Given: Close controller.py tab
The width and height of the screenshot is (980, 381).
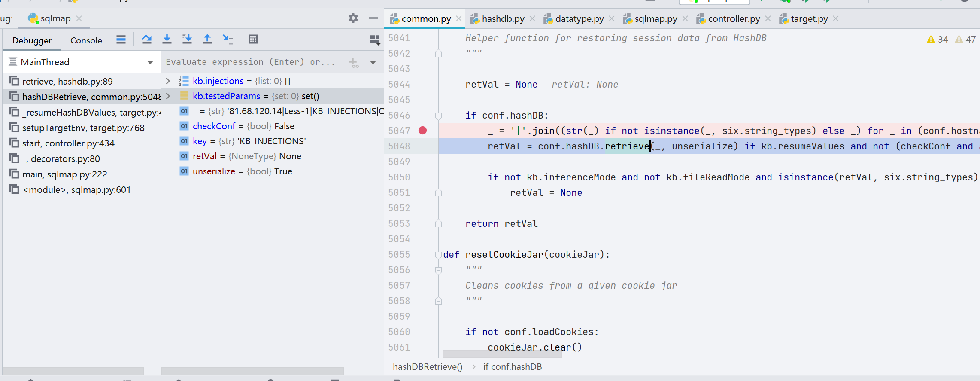Looking at the screenshot, I should tap(768, 18).
